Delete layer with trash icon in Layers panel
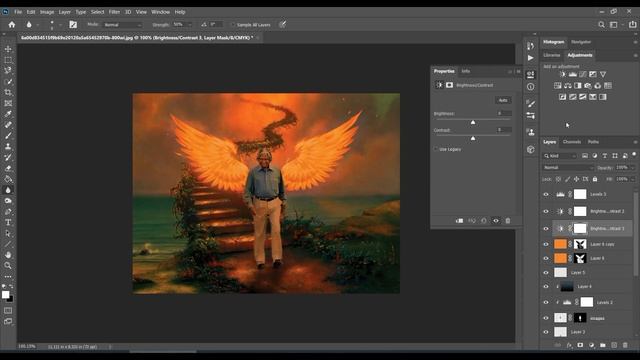The height and width of the screenshot is (360, 640). coord(625,345)
